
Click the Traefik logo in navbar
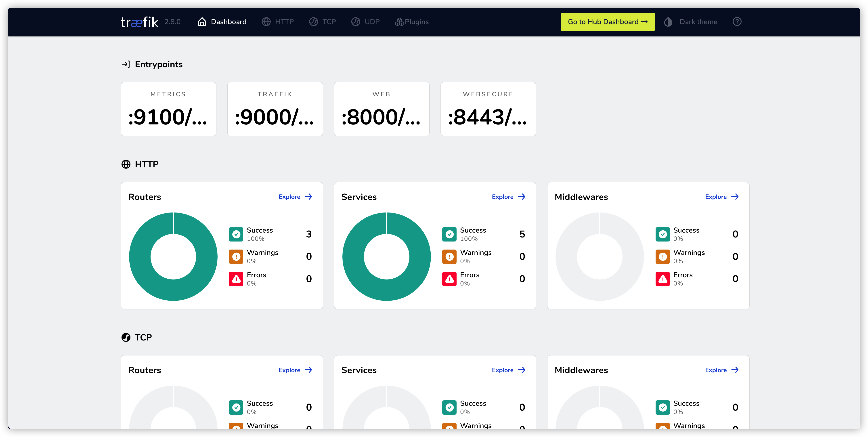[x=140, y=22]
